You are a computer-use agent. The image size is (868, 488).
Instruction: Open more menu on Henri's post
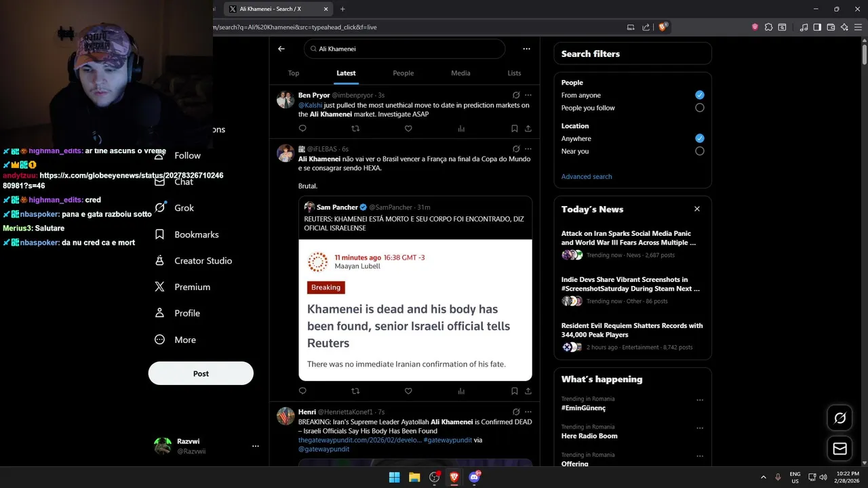[528, 411]
